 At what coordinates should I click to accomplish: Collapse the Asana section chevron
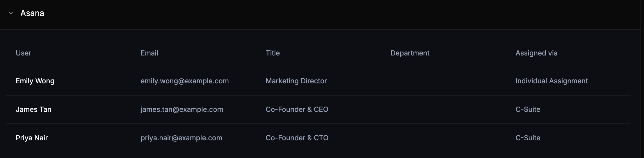[x=11, y=13]
